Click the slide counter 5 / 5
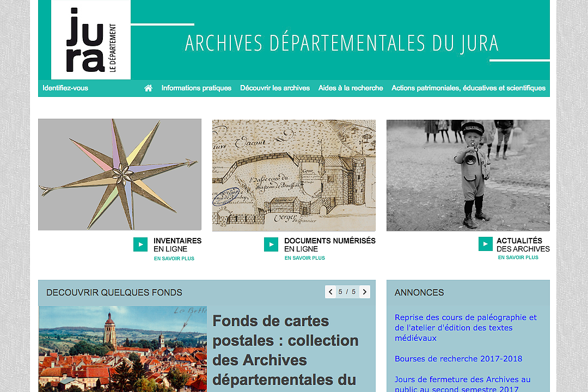The image size is (588, 392). [347, 292]
